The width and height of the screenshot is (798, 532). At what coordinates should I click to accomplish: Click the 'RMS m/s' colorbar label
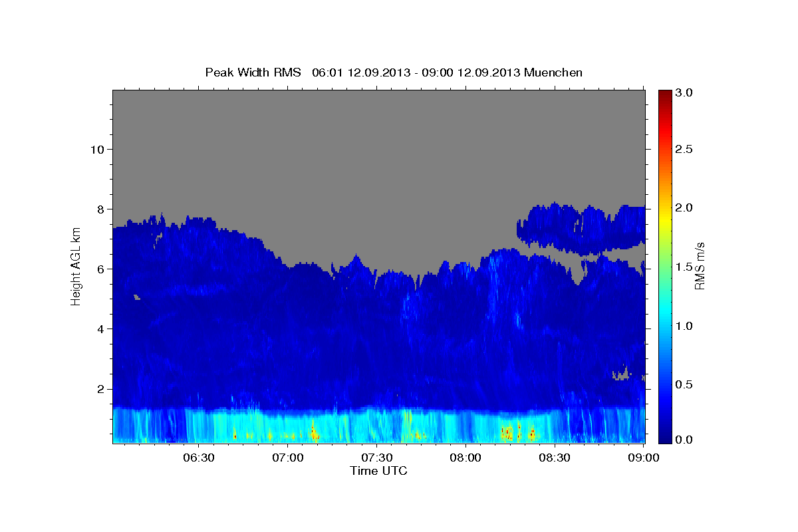[700, 266]
